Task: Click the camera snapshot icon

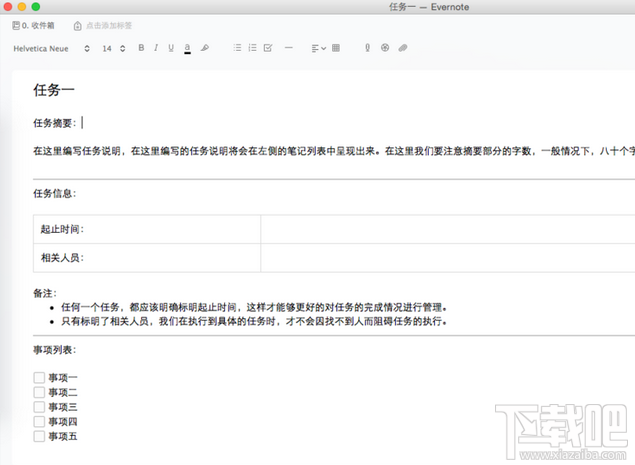Action: 385,48
